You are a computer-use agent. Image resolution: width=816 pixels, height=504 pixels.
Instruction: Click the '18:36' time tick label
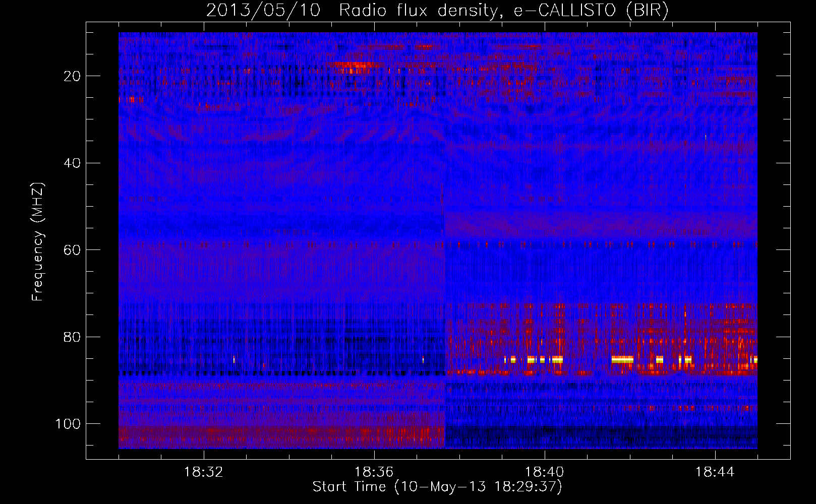[374, 472]
